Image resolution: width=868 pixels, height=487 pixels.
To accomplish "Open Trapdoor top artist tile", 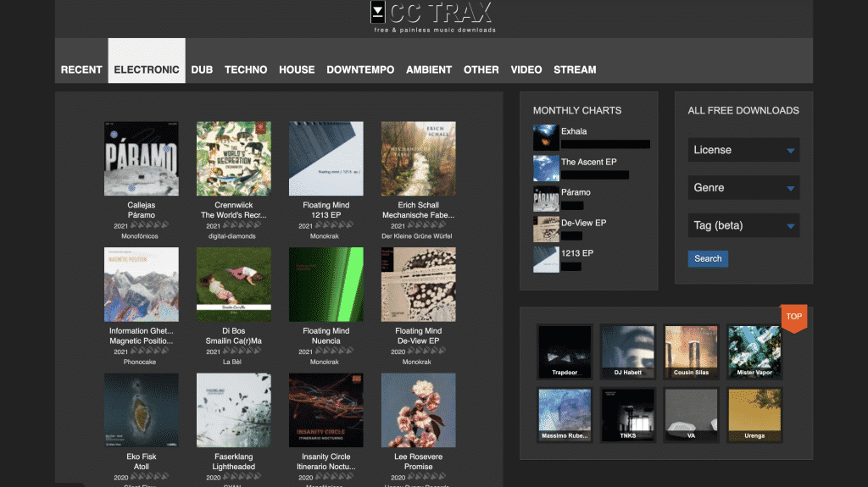I will click(565, 351).
